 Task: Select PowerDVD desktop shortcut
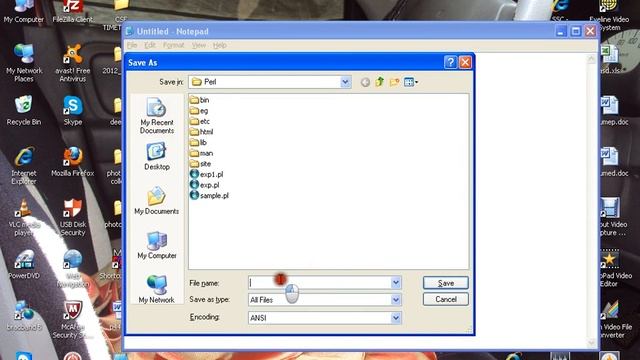24,264
